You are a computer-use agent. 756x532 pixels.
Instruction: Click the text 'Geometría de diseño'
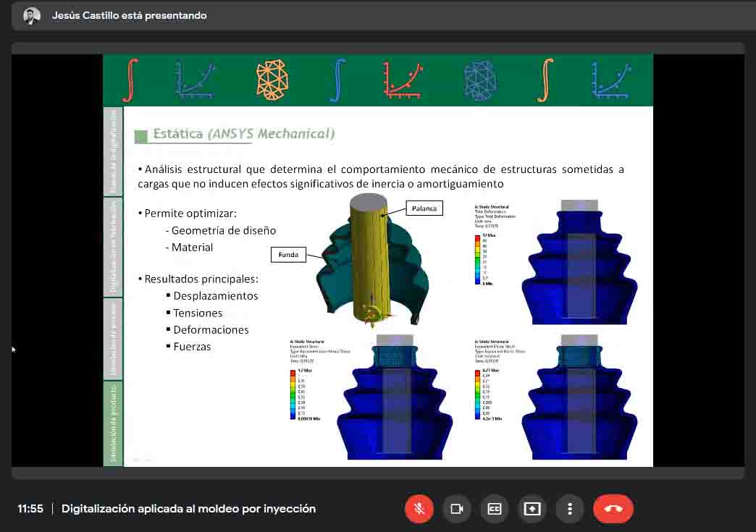(224, 230)
